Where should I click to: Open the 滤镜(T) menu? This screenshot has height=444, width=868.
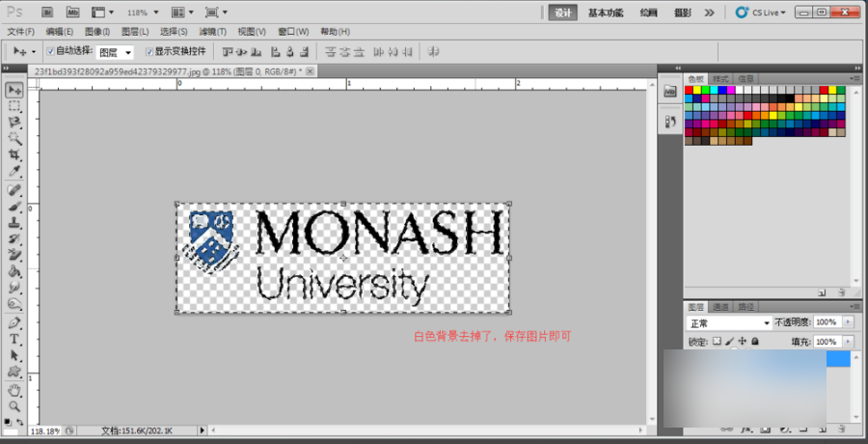[x=213, y=32]
